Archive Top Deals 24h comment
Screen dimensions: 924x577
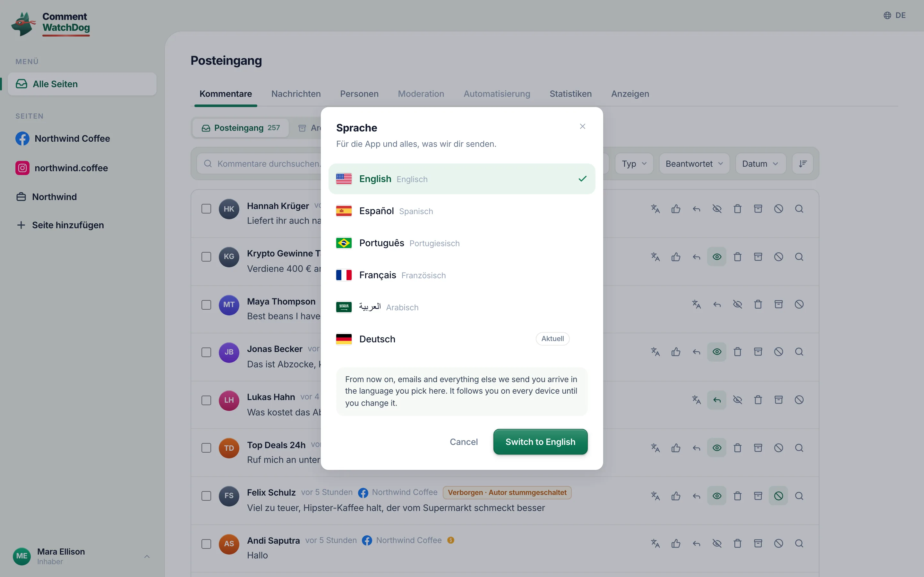tap(758, 447)
